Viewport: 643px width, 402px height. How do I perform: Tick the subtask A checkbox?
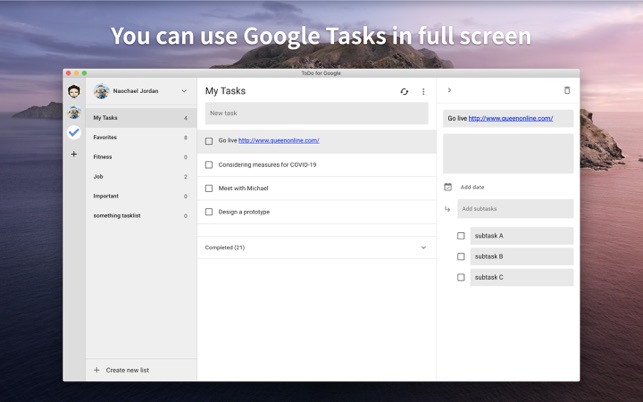point(461,236)
